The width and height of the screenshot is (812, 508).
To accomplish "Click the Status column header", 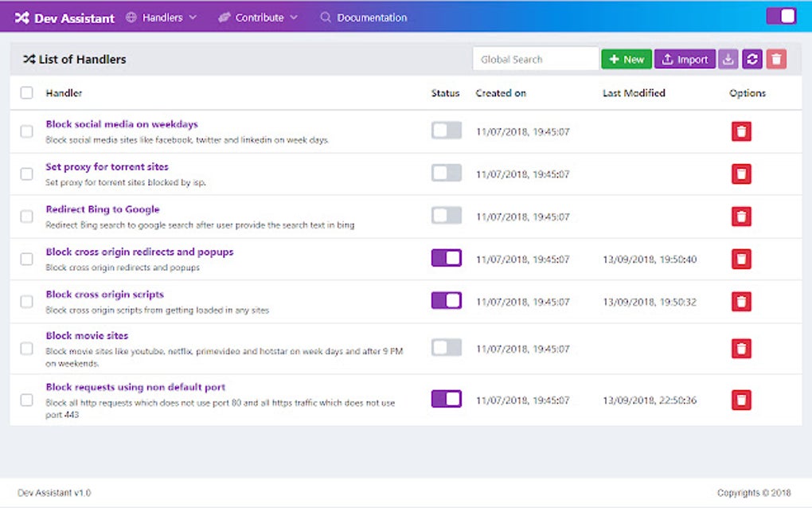I will pos(445,92).
